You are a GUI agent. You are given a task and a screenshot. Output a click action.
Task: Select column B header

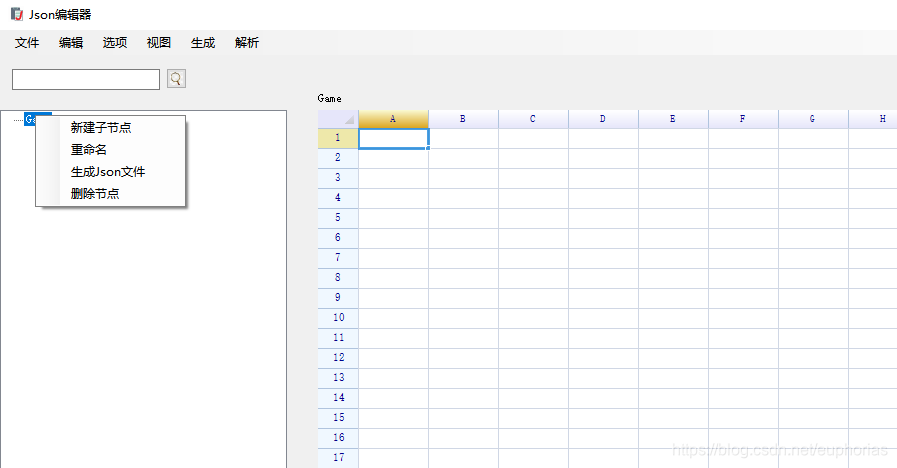(x=463, y=119)
